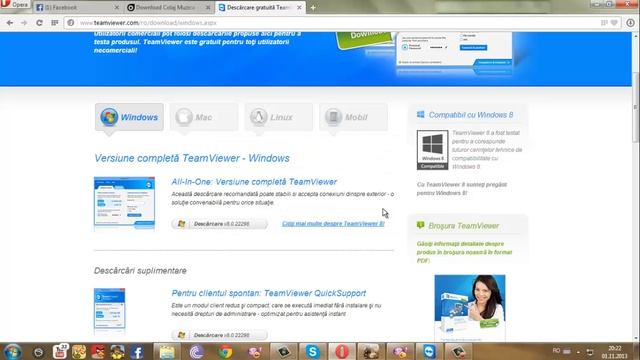Open Facebook shortcut in the taskbar
Screen dimensions: 640x360
click(137, 352)
